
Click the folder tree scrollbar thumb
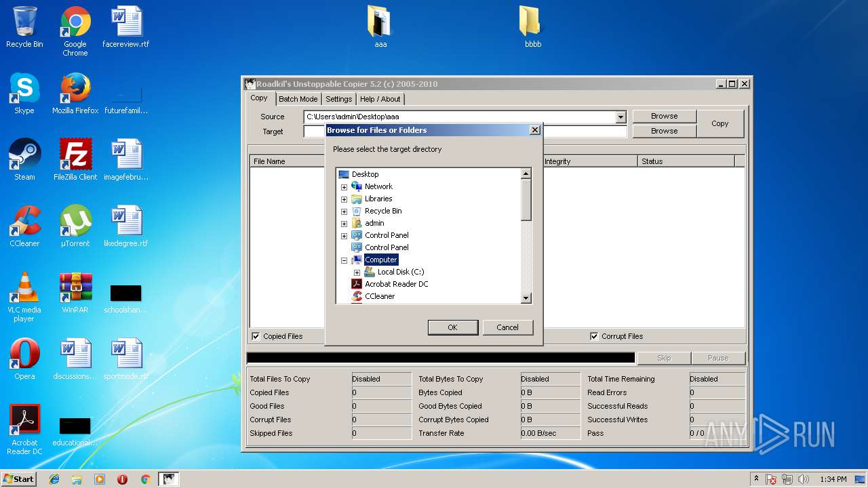526,200
